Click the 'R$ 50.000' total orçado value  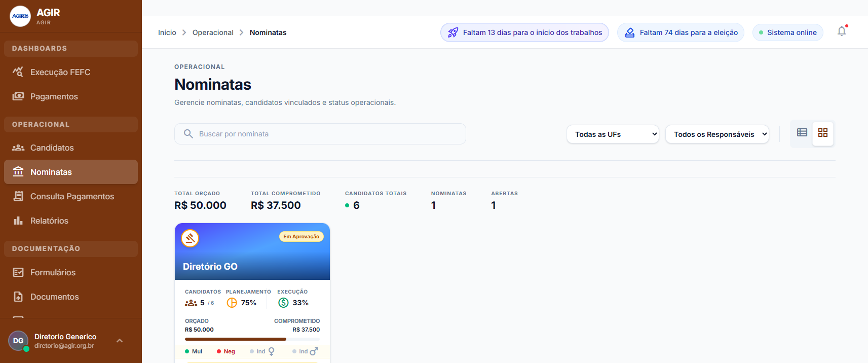coord(200,205)
